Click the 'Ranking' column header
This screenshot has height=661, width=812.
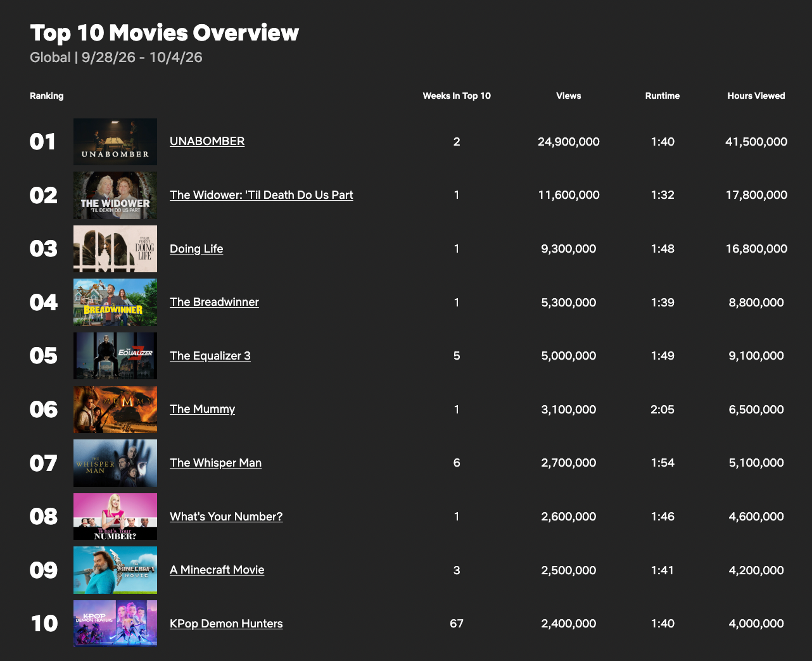click(x=47, y=96)
